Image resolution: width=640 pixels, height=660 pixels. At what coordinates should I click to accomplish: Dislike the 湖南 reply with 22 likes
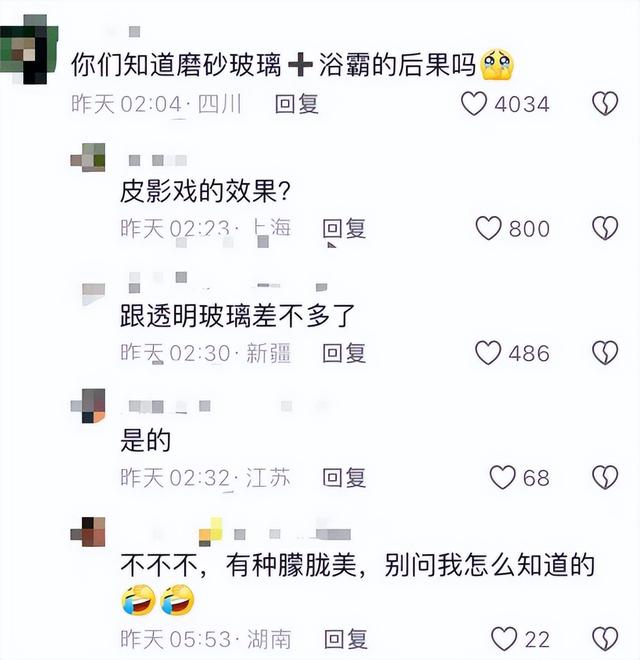click(x=605, y=639)
